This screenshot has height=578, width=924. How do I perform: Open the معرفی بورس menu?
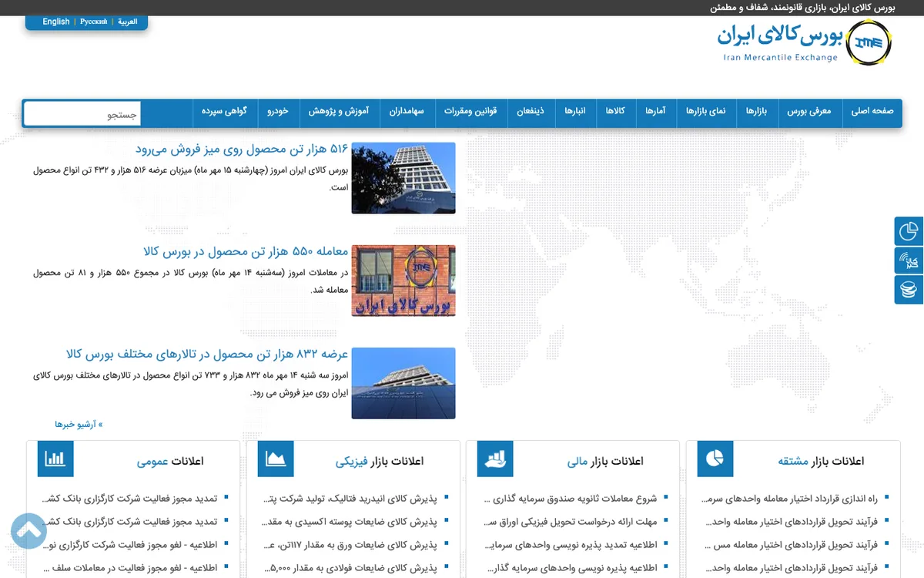click(x=809, y=112)
